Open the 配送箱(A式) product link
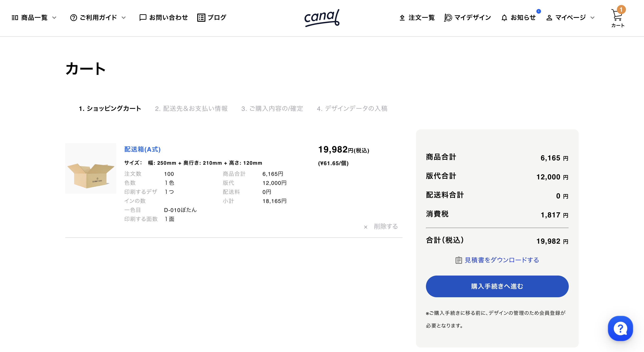Screen dimensions: 644x352 point(142,150)
